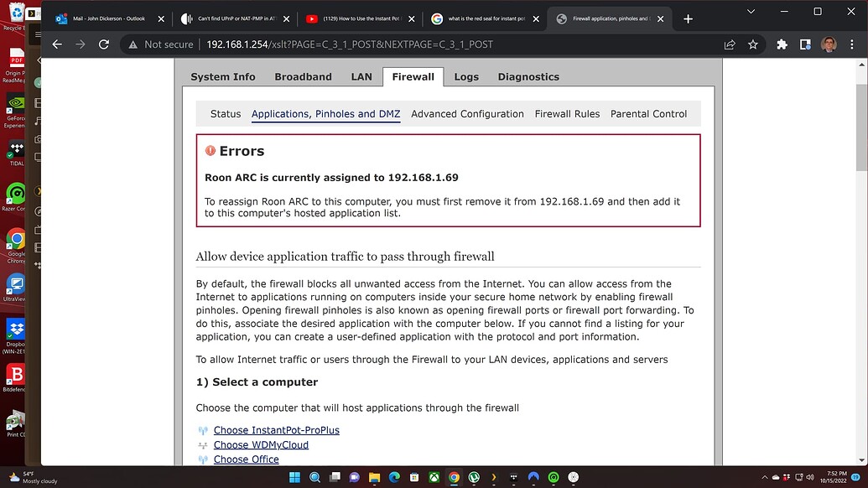Screen dimensions: 868x488
Task: Open Advanced Configuration sub-tab
Action: [x=467, y=114]
